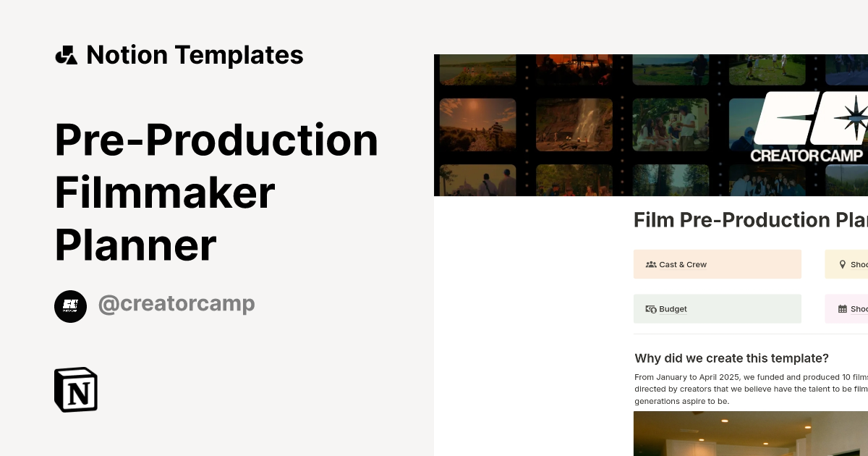Click the Notion logo at bottom left
Viewport: 868px width, 456px height.
pyautogui.click(x=75, y=389)
